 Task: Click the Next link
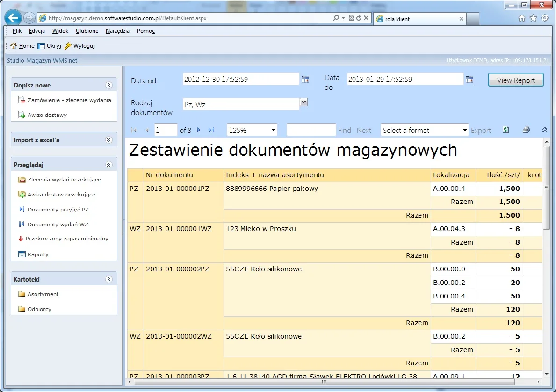(364, 130)
